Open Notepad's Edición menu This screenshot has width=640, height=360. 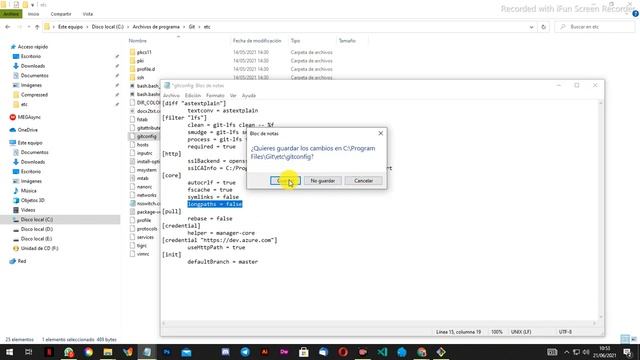193,96
